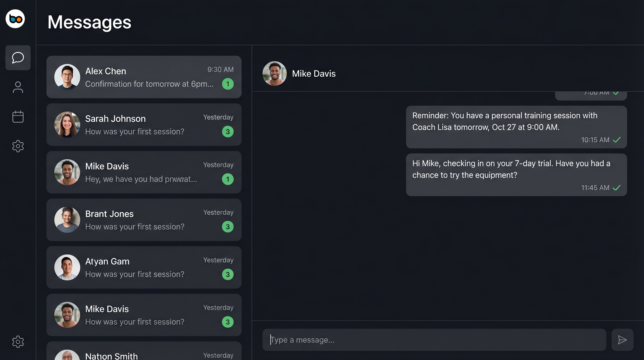644x360 pixels.
Task: Click the speech bubble icon in the highlighted sidebar tile
Action: 18,58
